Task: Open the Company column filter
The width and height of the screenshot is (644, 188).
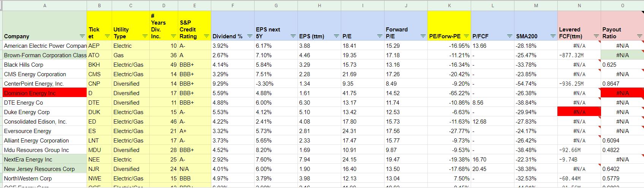Action: 82,36
